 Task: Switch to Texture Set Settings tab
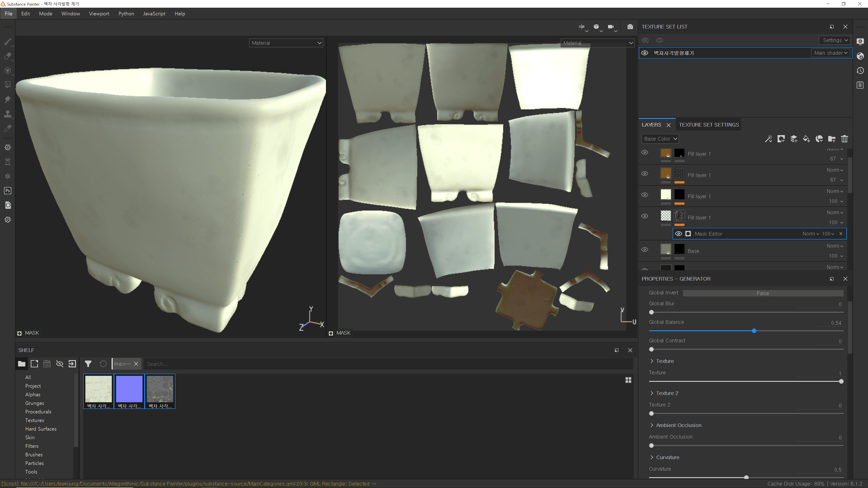[x=709, y=125]
